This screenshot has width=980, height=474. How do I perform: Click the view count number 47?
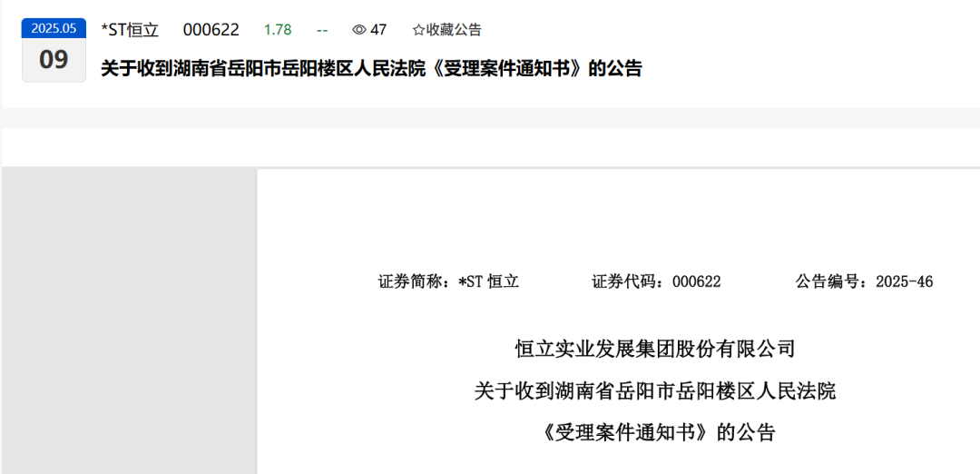pyautogui.click(x=378, y=29)
